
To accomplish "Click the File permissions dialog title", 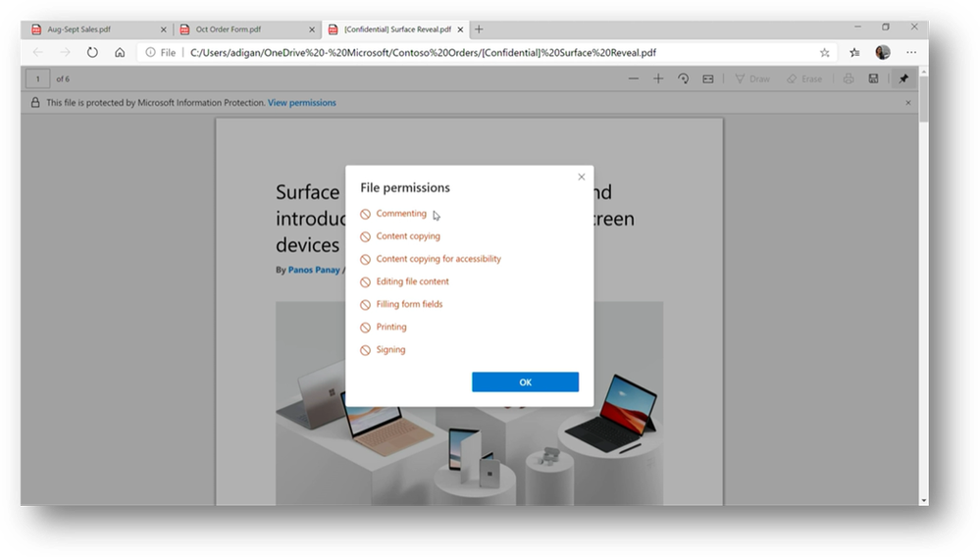I will tap(405, 187).
